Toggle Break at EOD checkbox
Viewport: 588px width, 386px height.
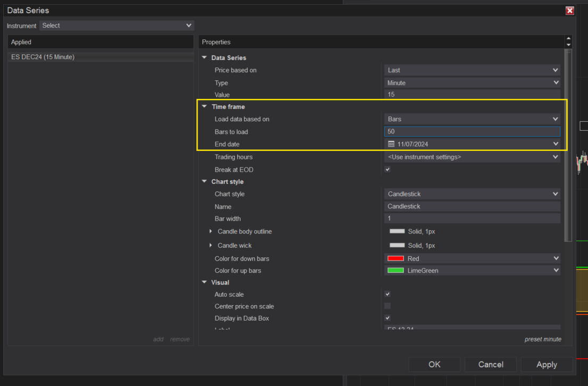pos(387,170)
